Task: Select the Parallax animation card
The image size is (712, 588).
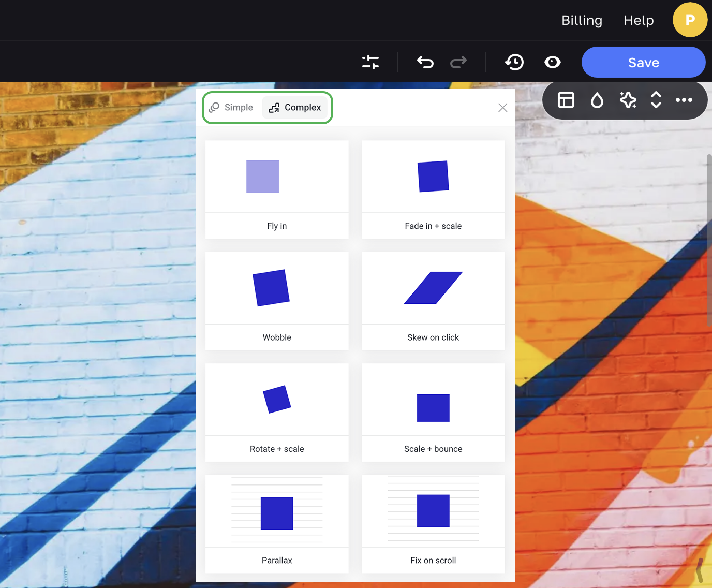Action: pyautogui.click(x=277, y=523)
